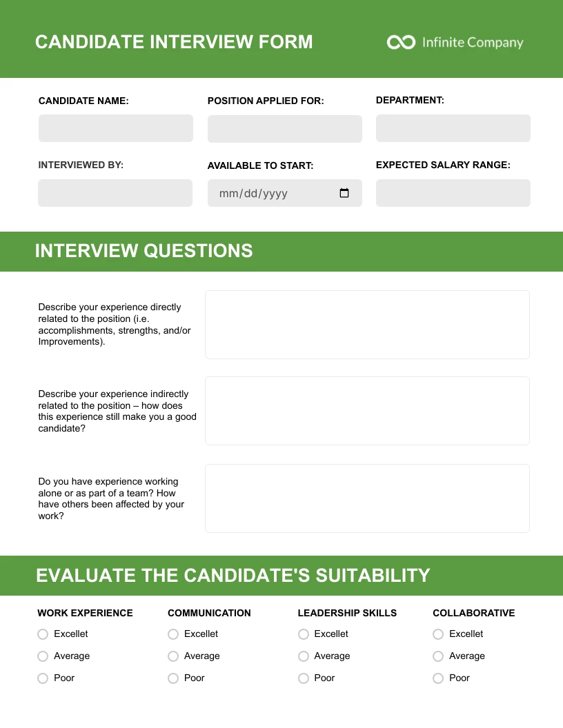Select Average rating for Leadership Skills

coord(304,656)
